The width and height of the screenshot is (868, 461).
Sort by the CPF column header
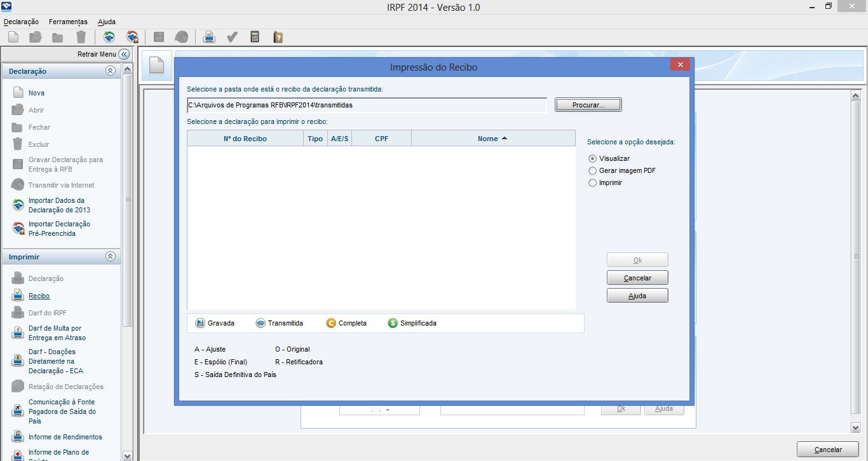(381, 139)
